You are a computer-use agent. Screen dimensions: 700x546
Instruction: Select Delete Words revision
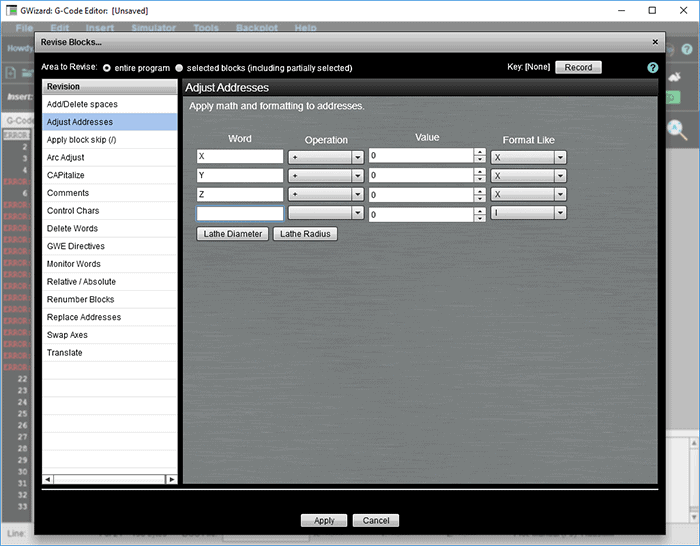coord(110,229)
